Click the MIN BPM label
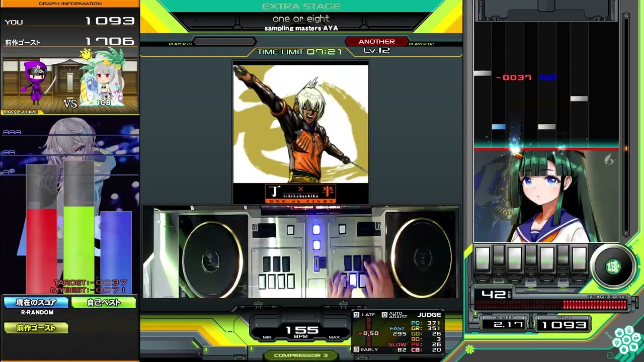 click(x=267, y=337)
